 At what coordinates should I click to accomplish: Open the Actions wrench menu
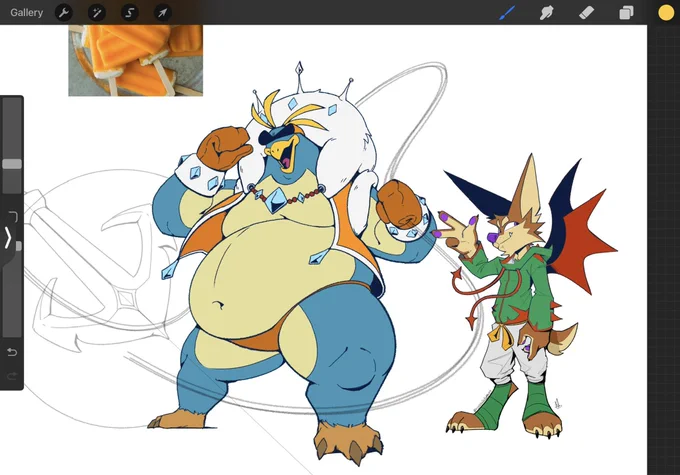pos(64,13)
